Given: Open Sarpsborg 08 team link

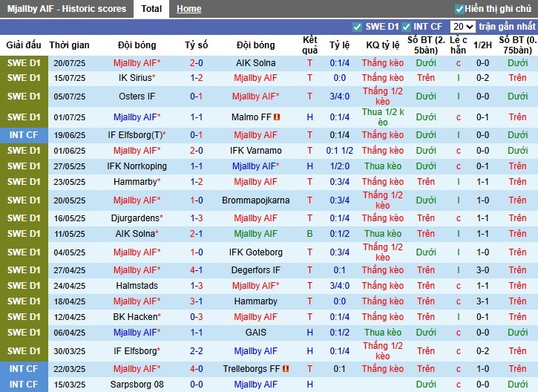Looking at the screenshot, I should 137,385.
